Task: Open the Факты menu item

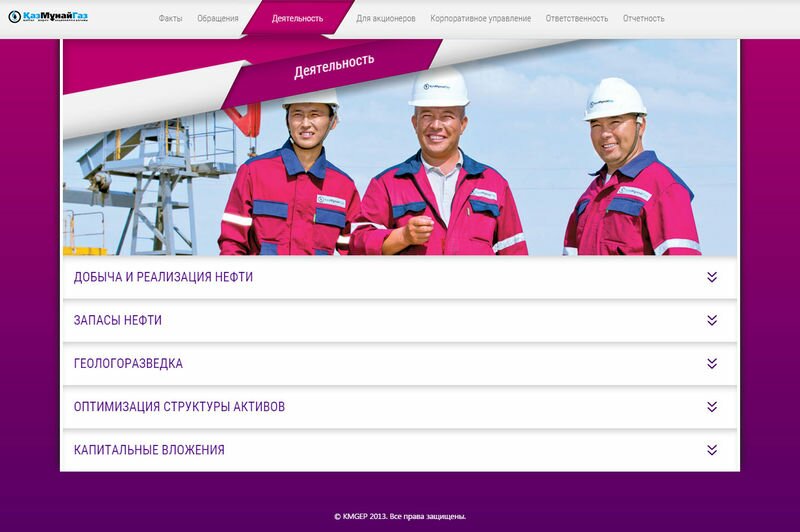Action: (x=170, y=18)
